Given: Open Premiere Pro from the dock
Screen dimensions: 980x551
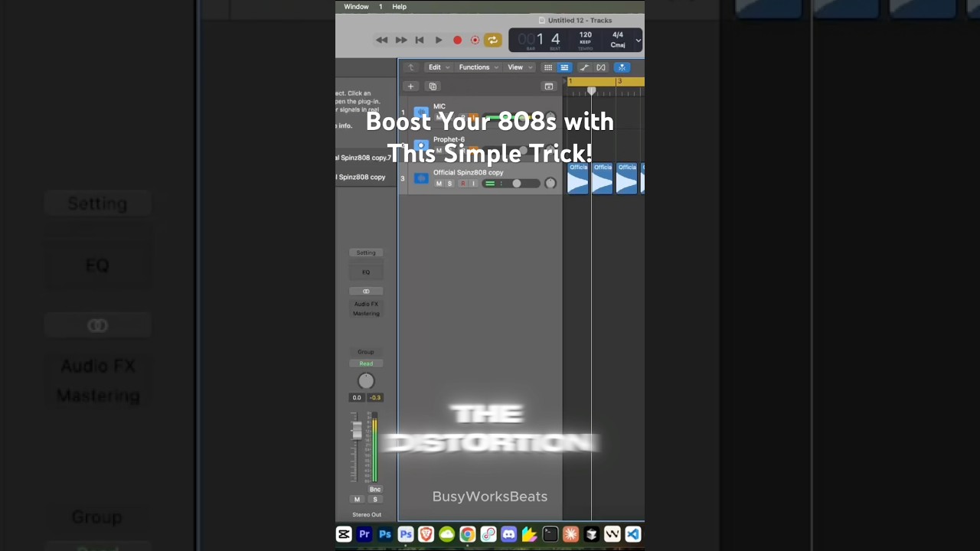Looking at the screenshot, I should point(364,535).
